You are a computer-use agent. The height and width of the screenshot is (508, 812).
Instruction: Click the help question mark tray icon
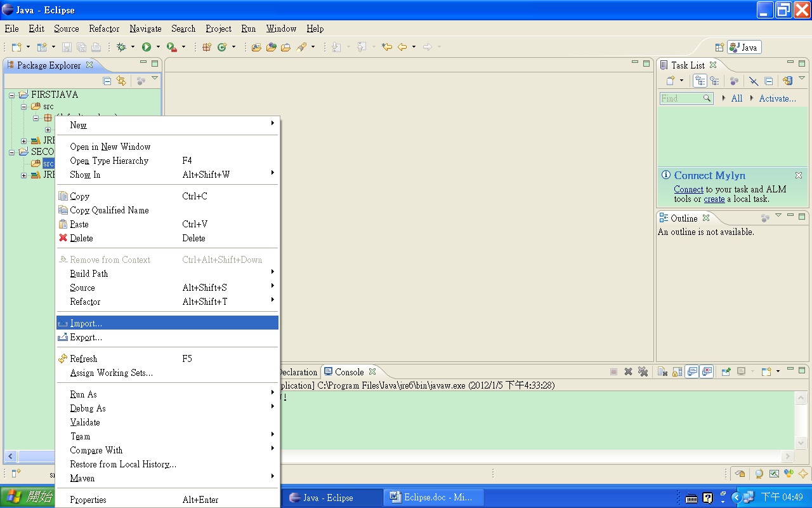point(707,498)
